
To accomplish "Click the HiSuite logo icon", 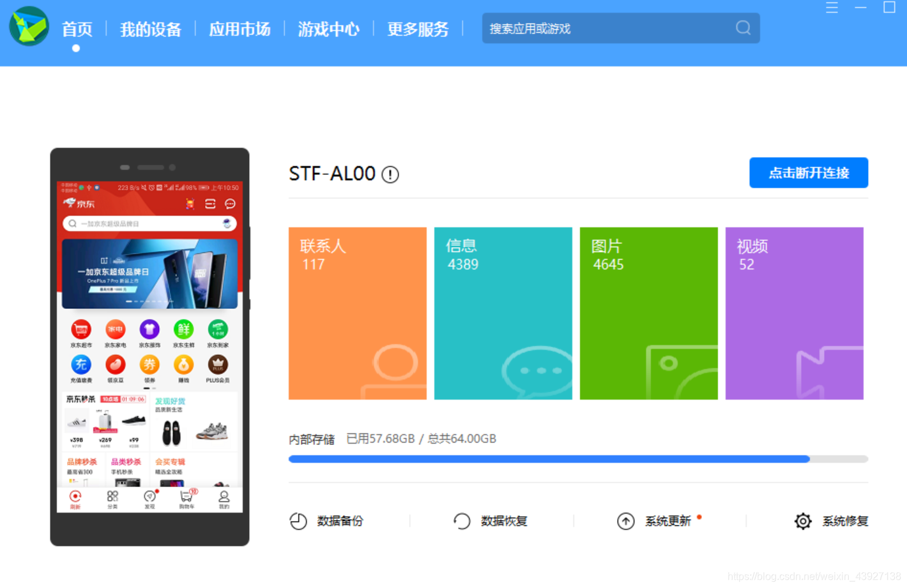I will [29, 27].
